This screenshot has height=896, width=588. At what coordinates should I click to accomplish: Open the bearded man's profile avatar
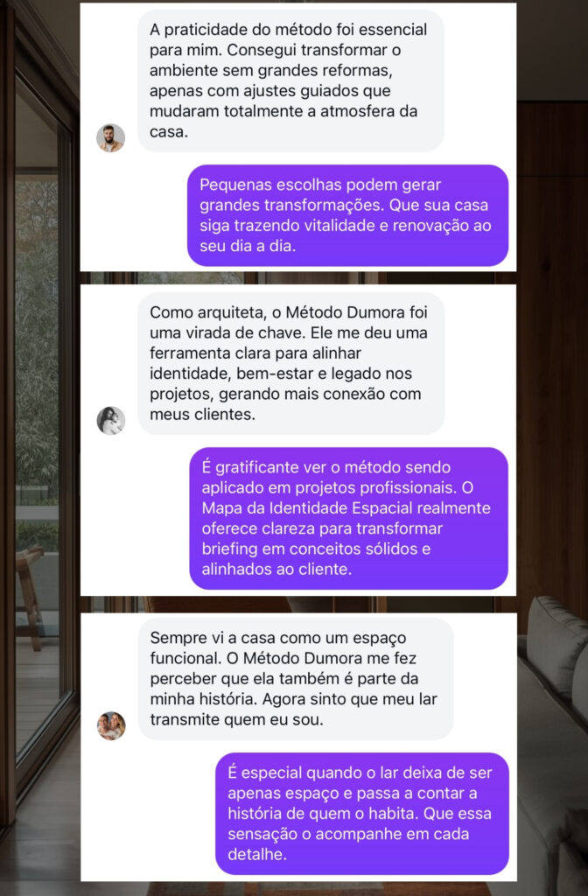[110, 137]
